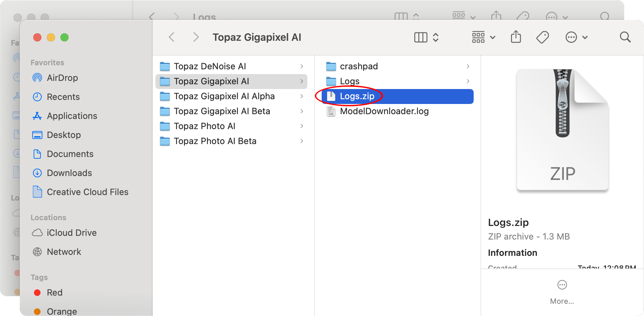This screenshot has width=644, height=316.
Task: Click the ZIP archive - 1.3 MB text
Action: (529, 236)
